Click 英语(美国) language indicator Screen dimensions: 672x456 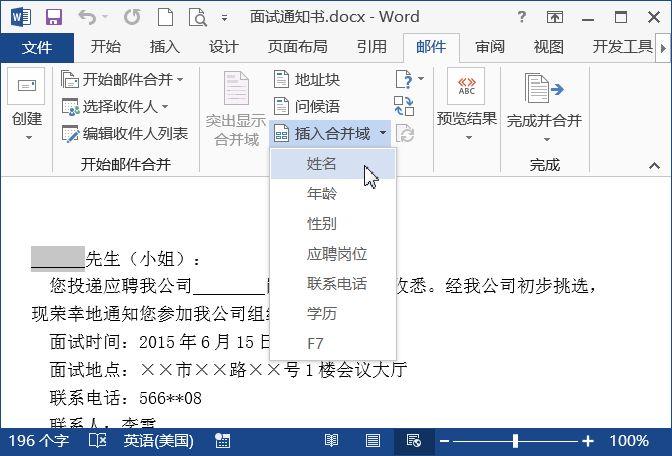(159, 441)
